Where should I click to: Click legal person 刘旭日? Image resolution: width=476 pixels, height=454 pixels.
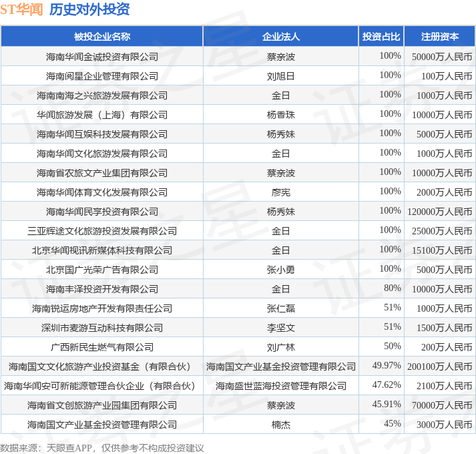pyautogui.click(x=281, y=76)
